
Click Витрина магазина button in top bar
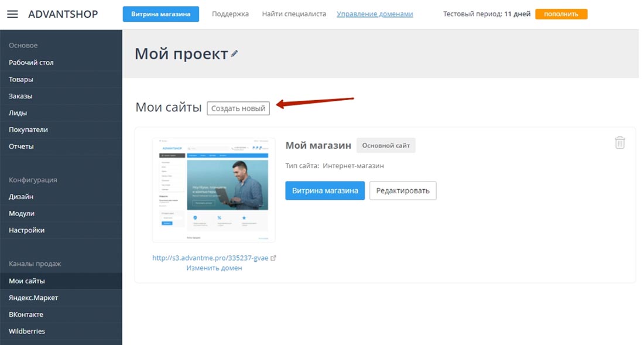[160, 14]
